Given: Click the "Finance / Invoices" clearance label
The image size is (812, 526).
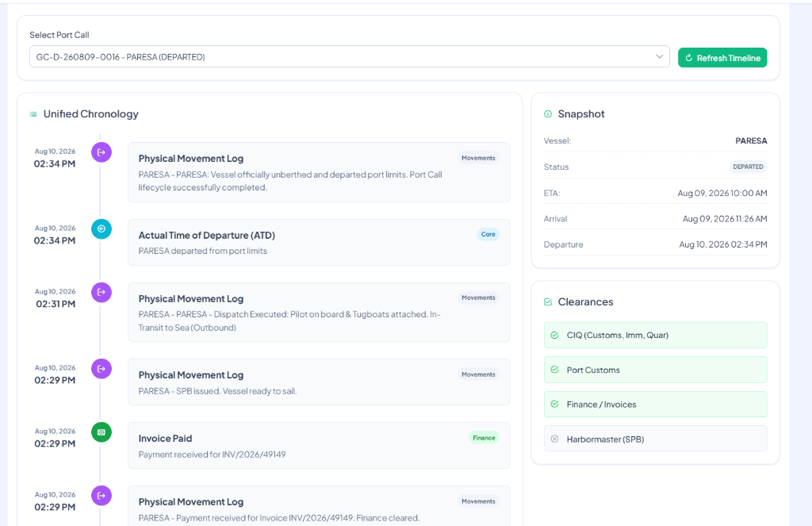Looking at the screenshot, I should pos(601,405).
